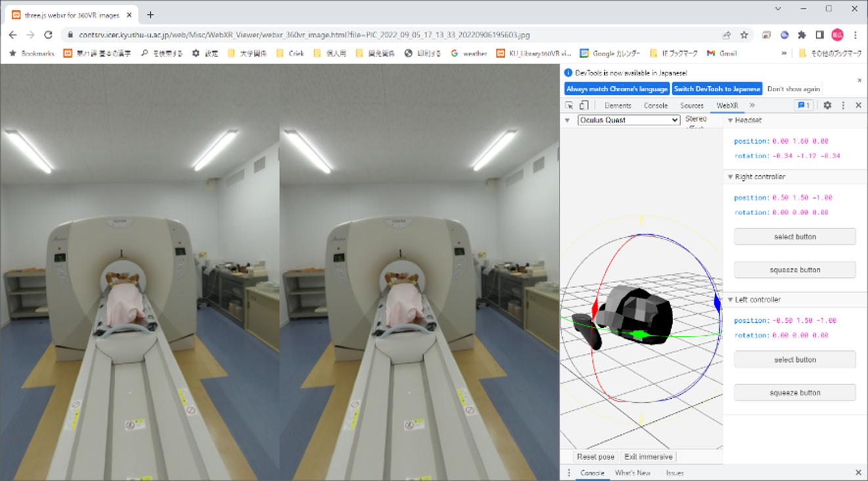Open DevTools settings gear
Viewport: 868px width, 481px height.
click(827, 106)
